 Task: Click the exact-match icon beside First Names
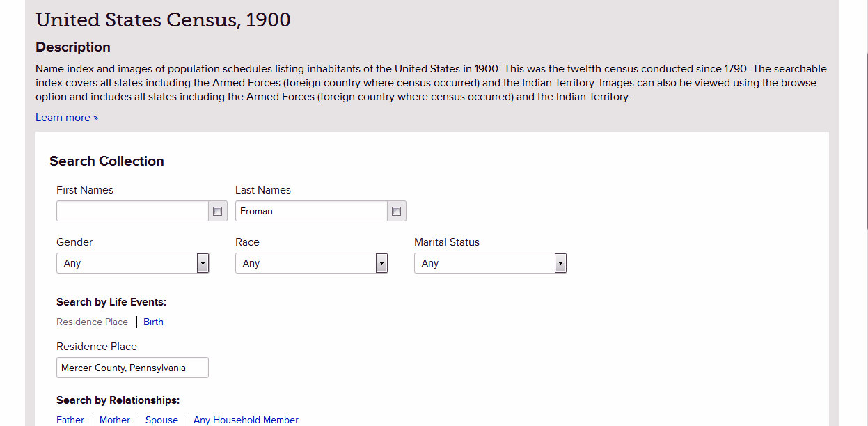217,211
